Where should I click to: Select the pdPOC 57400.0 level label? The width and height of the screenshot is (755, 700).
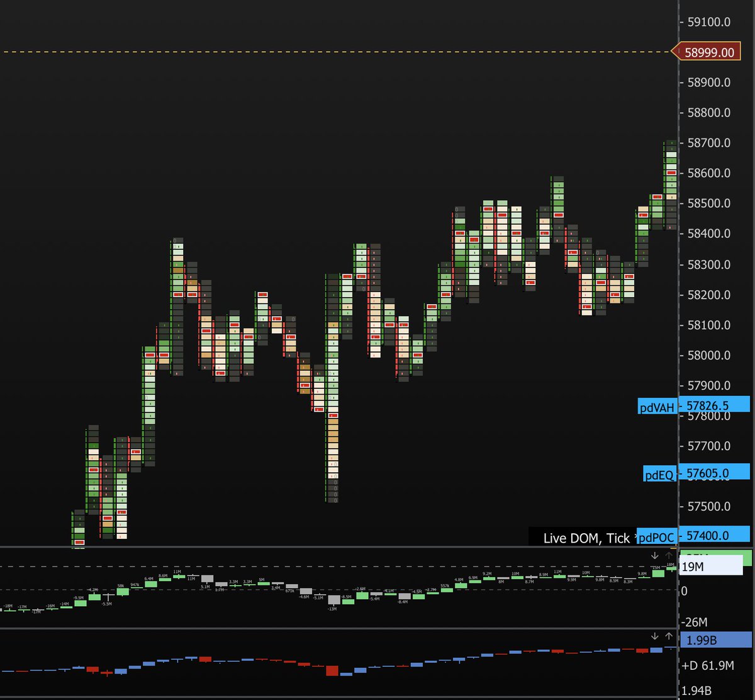point(694,536)
